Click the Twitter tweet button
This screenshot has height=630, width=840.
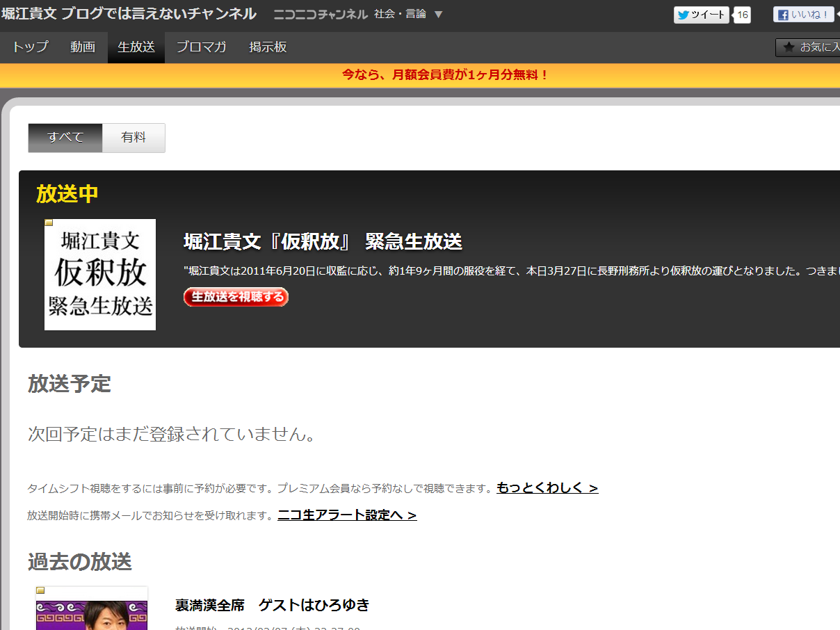coord(701,15)
